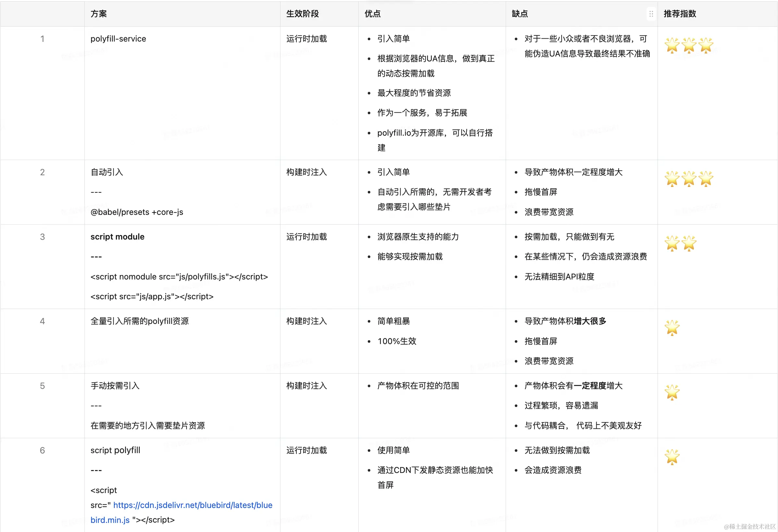Click the drag handle in 缺点 header
This screenshot has width=778, height=532.
(x=651, y=14)
